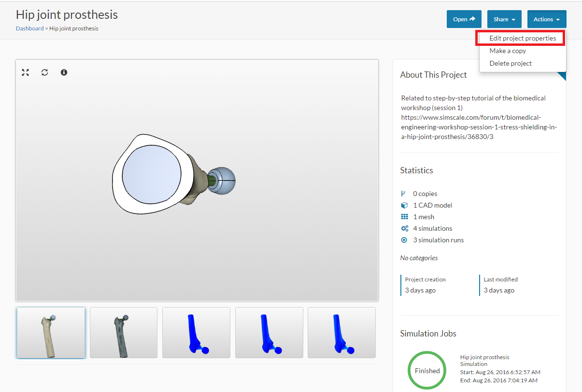Select the first beige hip bone thumbnail

tap(51, 333)
